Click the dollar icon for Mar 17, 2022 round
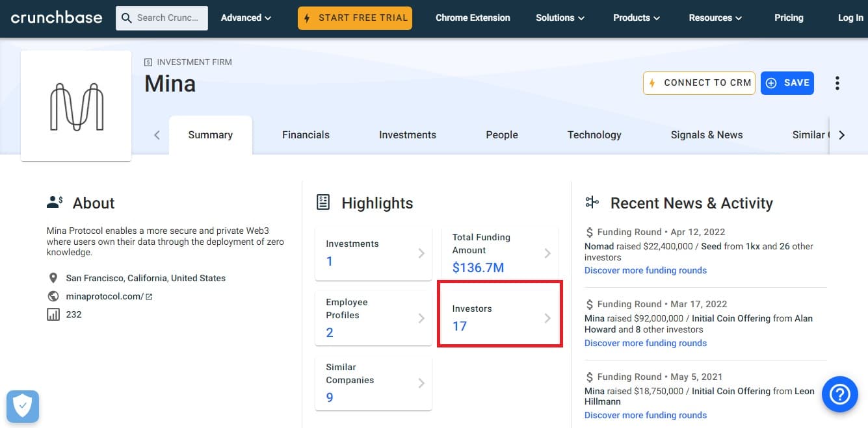This screenshot has width=868, height=428. tap(589, 304)
